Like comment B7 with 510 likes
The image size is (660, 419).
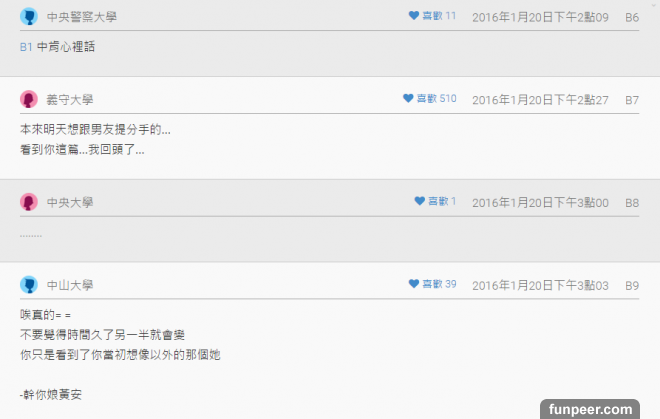(x=408, y=98)
